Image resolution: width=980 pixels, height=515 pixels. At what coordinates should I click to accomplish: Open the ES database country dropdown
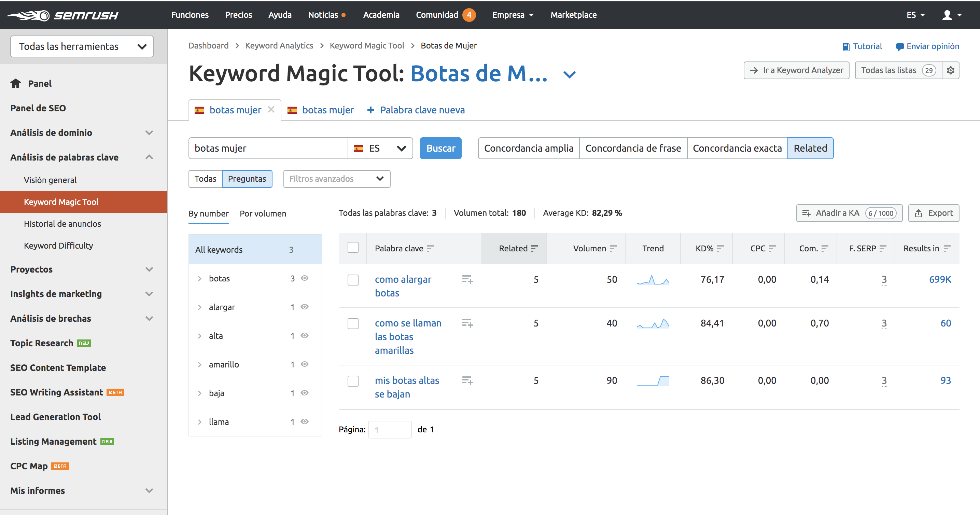click(x=380, y=148)
